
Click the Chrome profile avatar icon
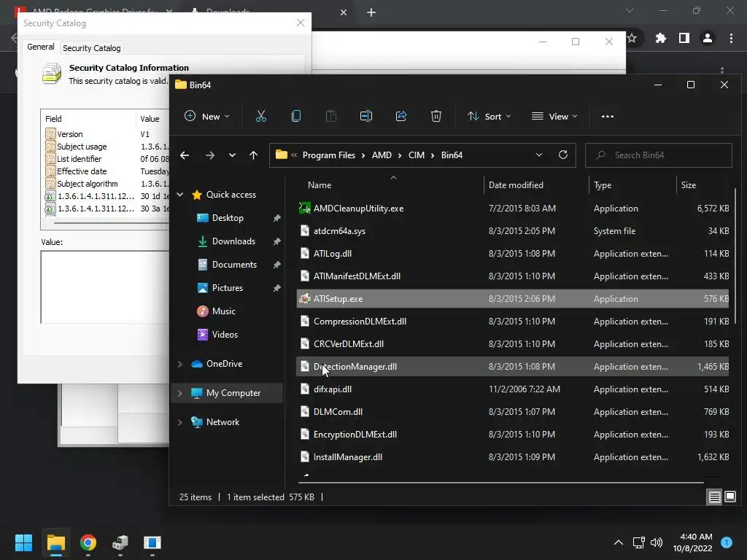[708, 38]
